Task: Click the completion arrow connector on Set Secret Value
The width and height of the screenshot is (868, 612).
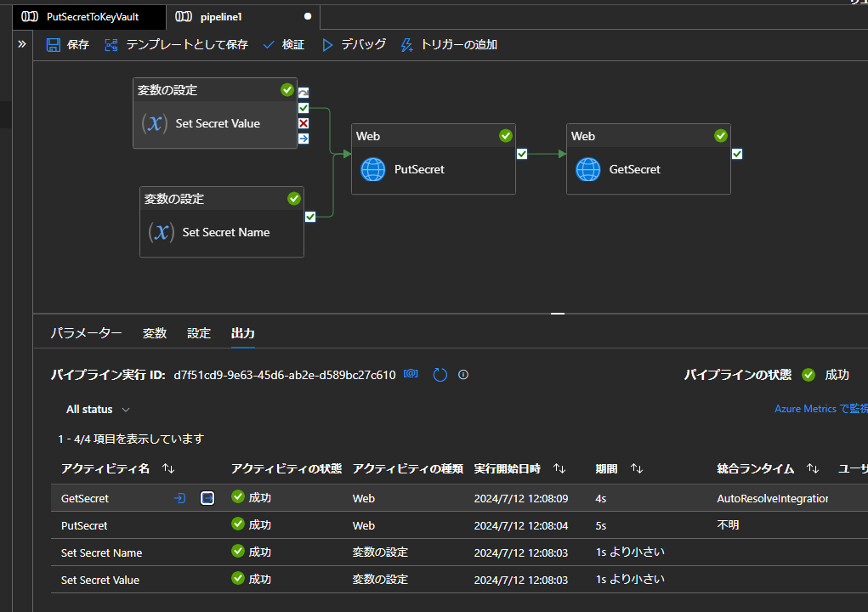Action: click(304, 139)
